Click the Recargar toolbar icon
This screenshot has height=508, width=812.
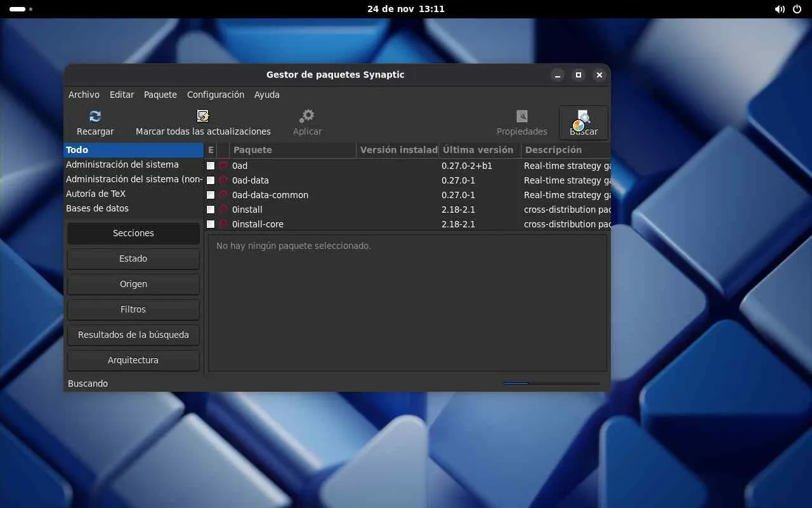coord(95,116)
